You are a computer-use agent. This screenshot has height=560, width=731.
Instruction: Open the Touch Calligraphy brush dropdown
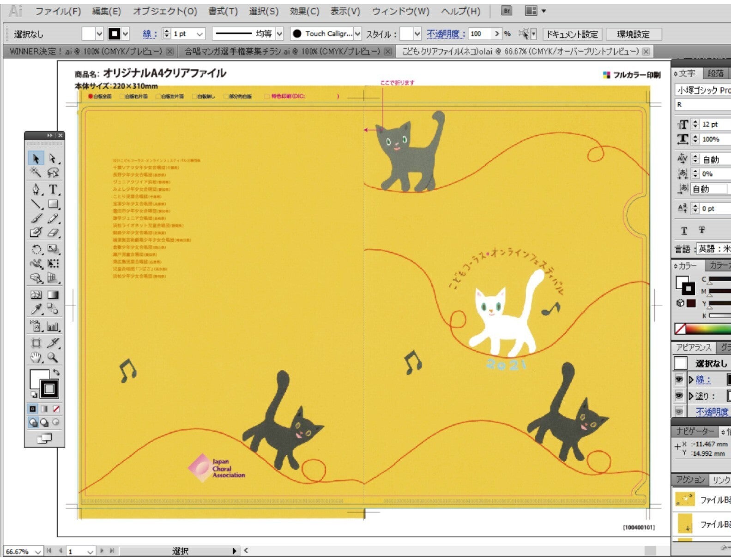357,34
